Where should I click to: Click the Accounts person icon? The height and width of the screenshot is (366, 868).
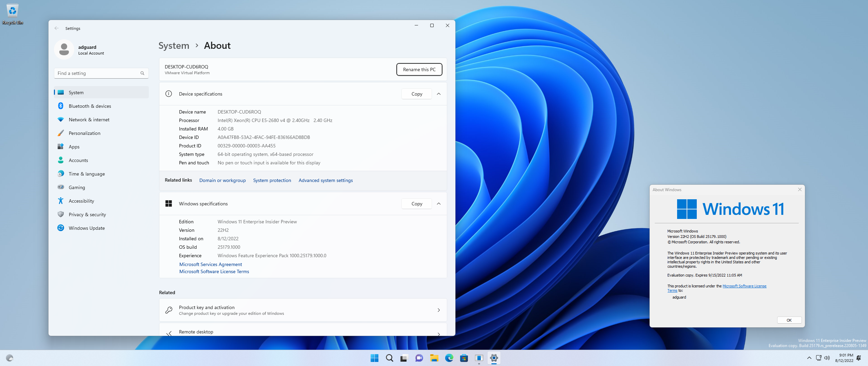61,160
